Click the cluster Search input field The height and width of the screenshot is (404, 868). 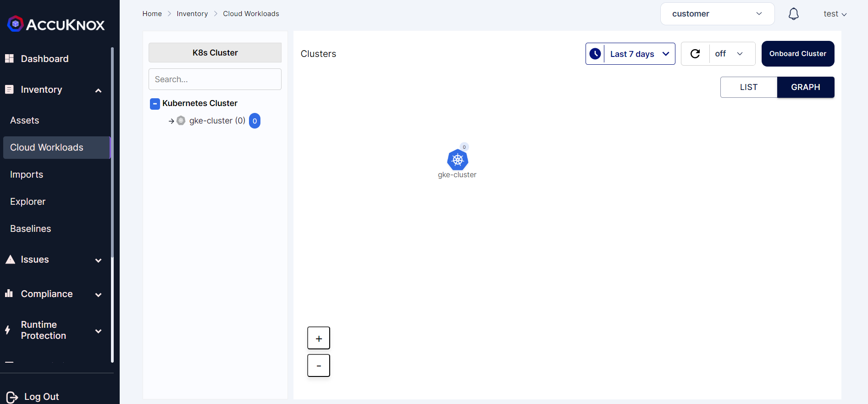click(215, 79)
